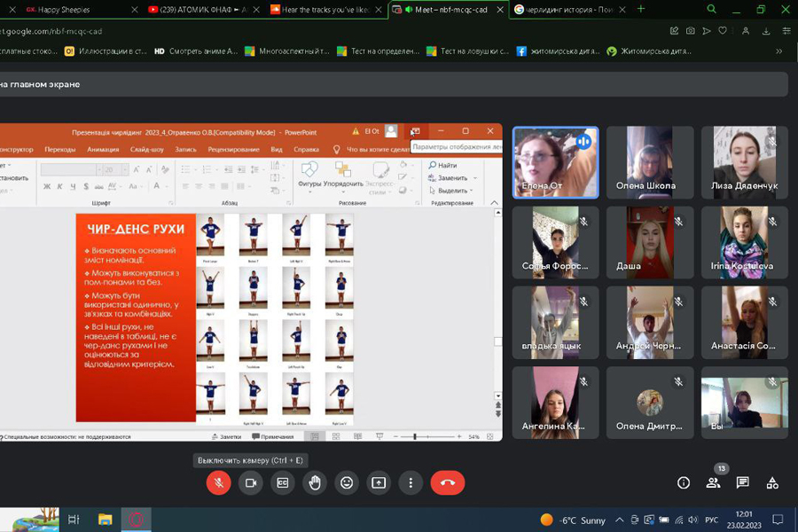
Task: Leave the call with red hang-up button
Action: (x=448, y=482)
